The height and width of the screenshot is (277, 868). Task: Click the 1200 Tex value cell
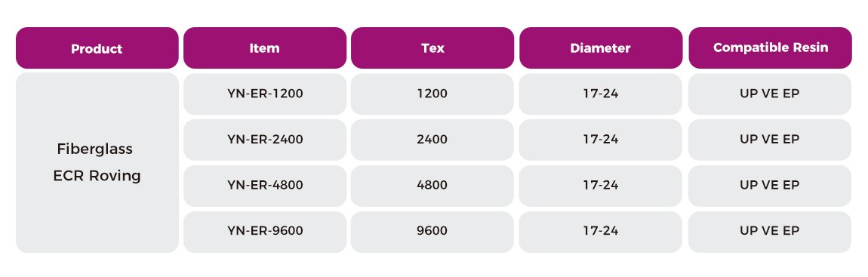(x=432, y=94)
